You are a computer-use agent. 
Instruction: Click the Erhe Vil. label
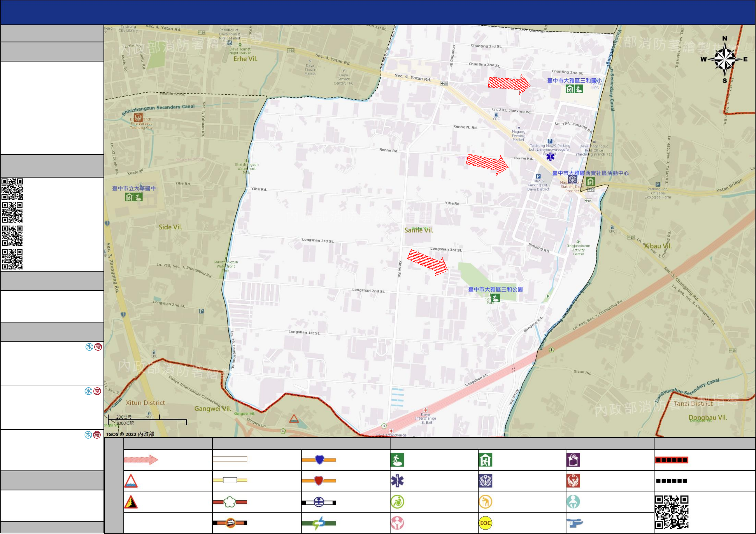coord(246,59)
